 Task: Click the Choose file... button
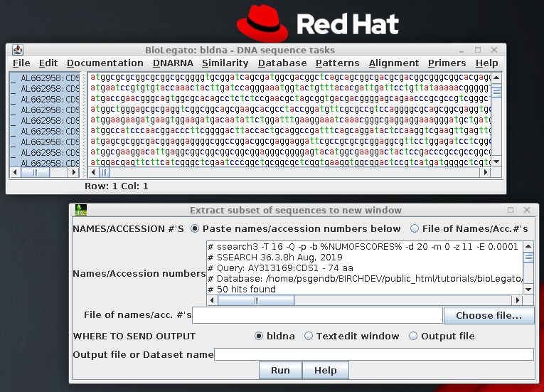click(x=489, y=315)
